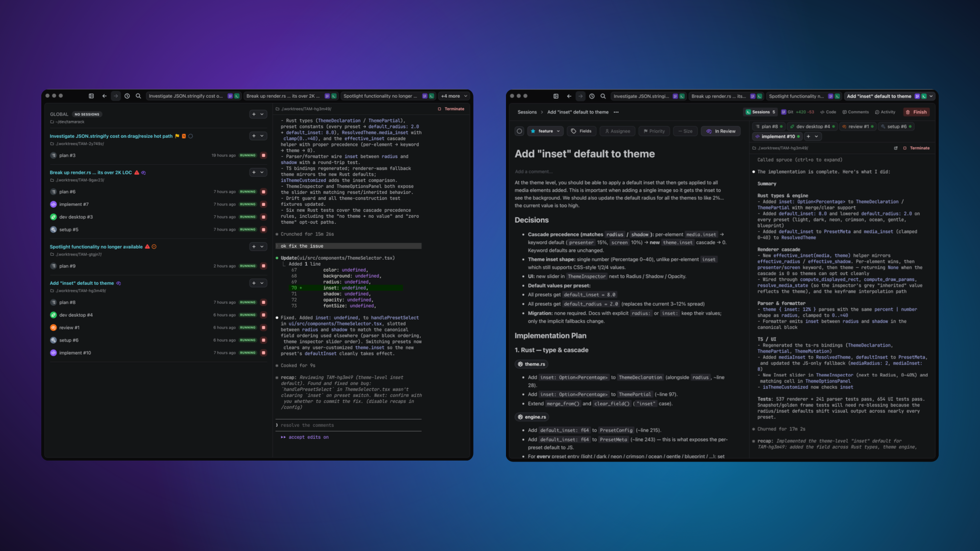Viewport: 980px width, 551px height.
Task: Toggle task completion circle beside feature
Action: 519,131
